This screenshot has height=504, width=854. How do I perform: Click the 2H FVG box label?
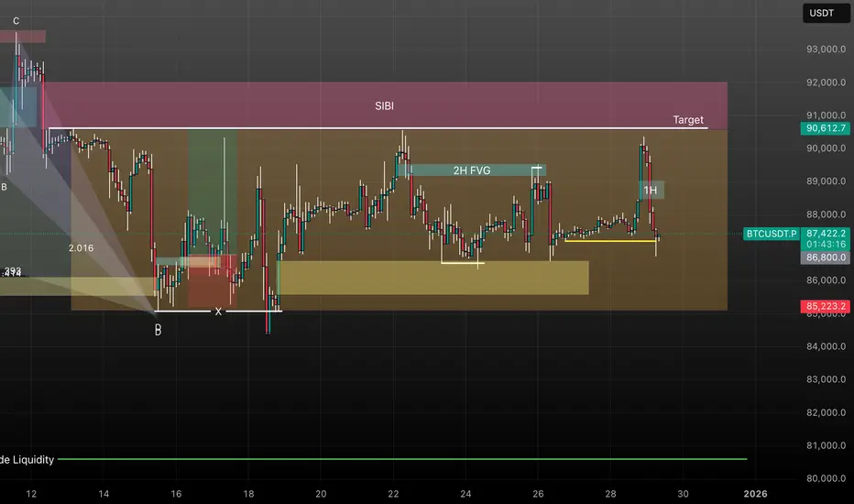[x=472, y=170]
